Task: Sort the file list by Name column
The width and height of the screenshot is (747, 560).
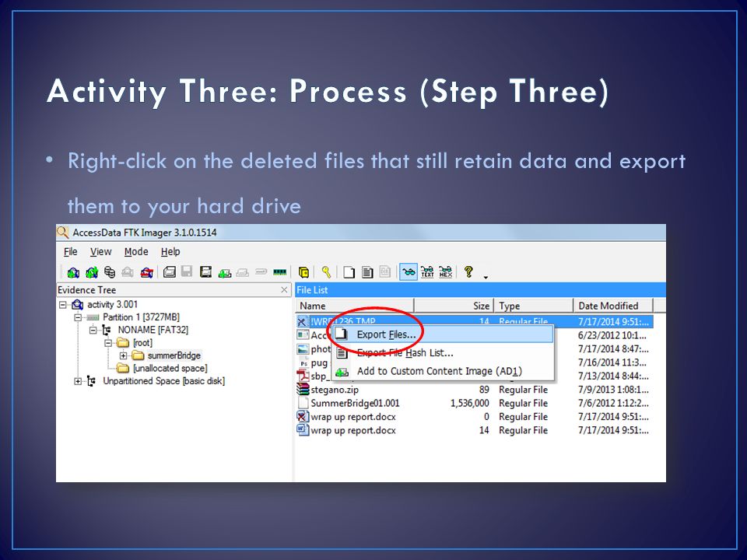Action: coord(355,306)
